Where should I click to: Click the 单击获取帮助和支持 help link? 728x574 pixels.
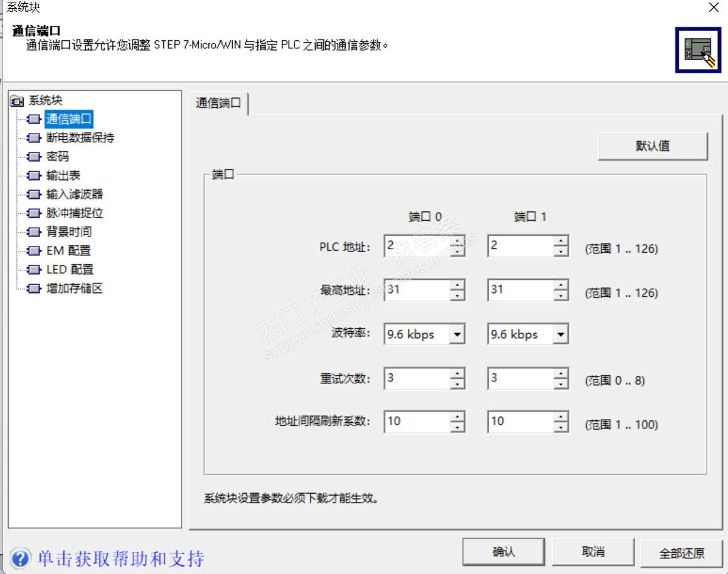(120, 559)
